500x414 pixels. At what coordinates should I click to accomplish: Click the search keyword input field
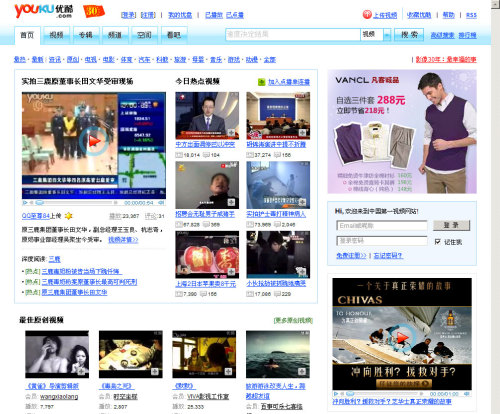293,34
